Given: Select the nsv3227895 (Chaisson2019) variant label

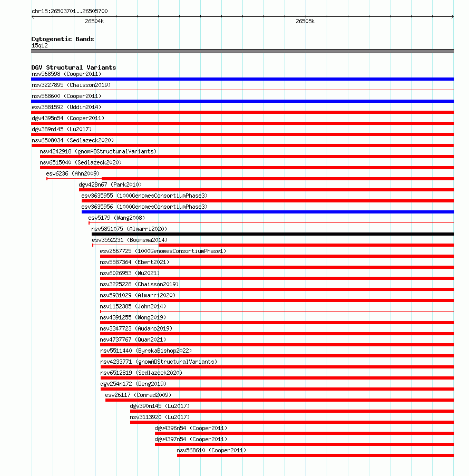Looking at the screenshot, I should (x=71, y=85).
